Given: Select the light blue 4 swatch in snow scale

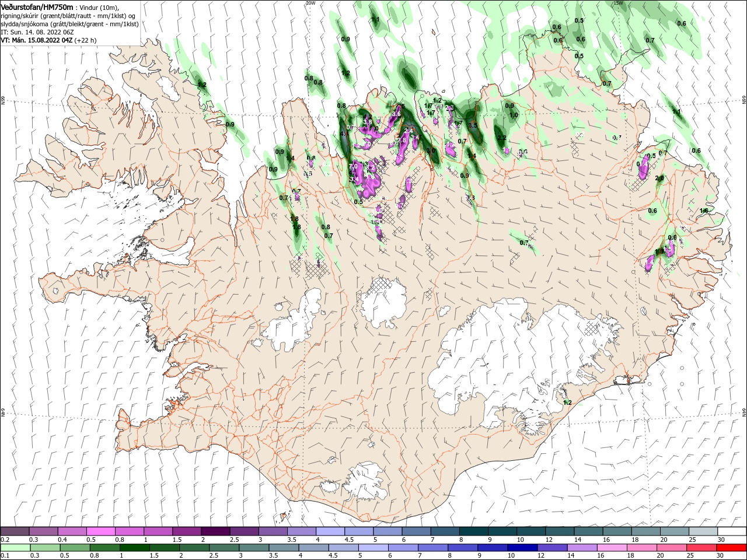Looking at the screenshot, I should point(330,531).
